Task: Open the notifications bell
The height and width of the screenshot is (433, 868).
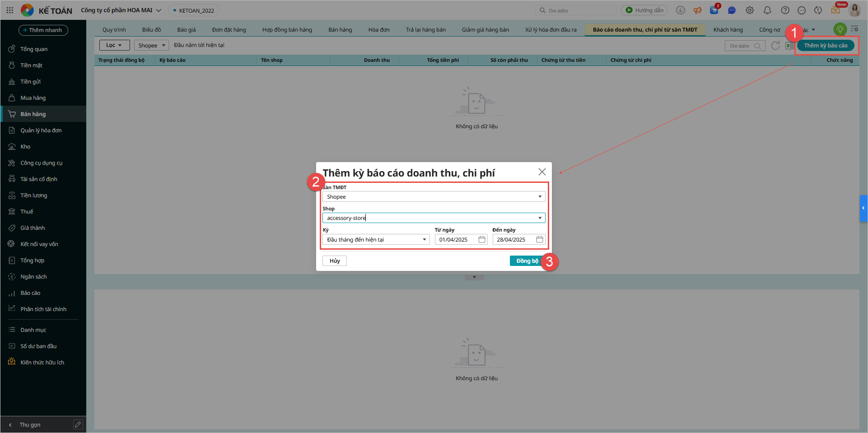Action: coord(767,10)
